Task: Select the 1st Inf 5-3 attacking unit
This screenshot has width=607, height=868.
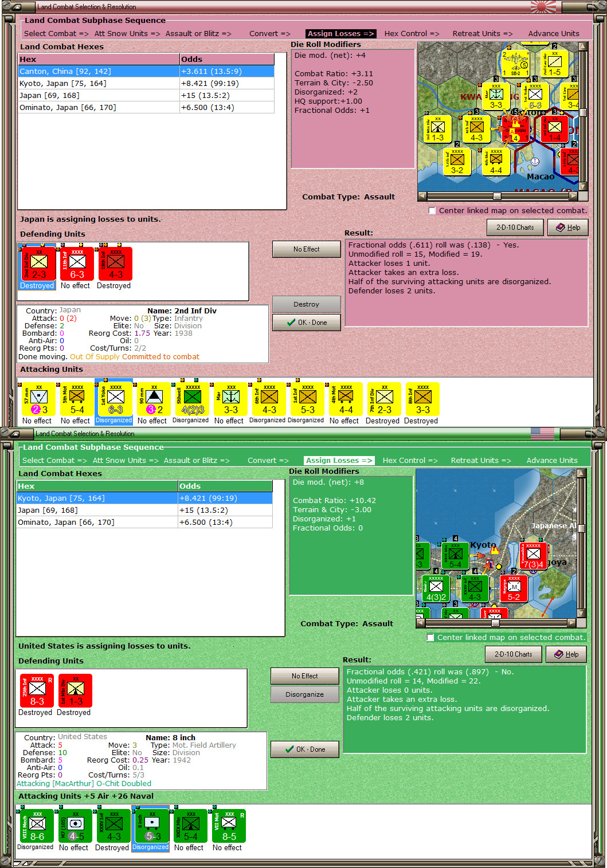Action: coord(308,399)
